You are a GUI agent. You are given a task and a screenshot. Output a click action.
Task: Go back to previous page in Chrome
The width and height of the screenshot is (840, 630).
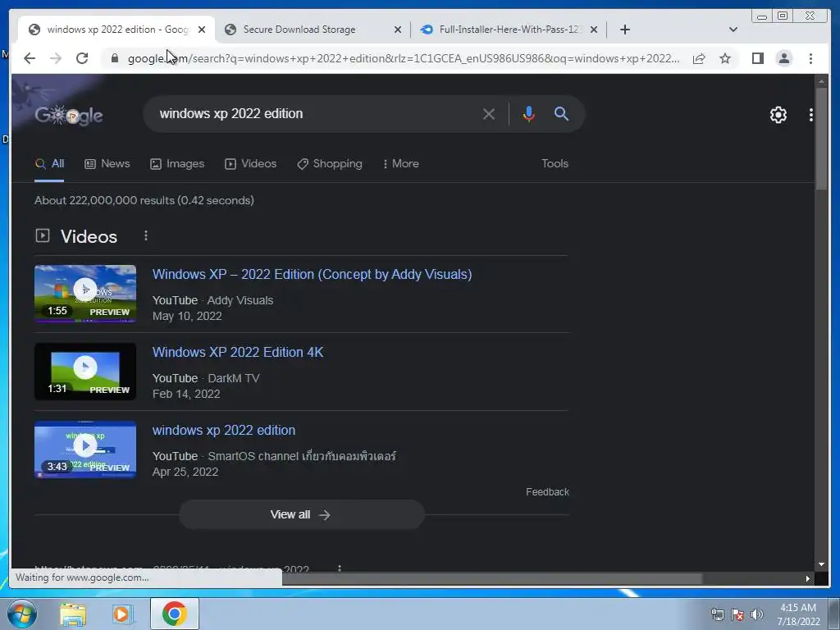tap(30, 58)
